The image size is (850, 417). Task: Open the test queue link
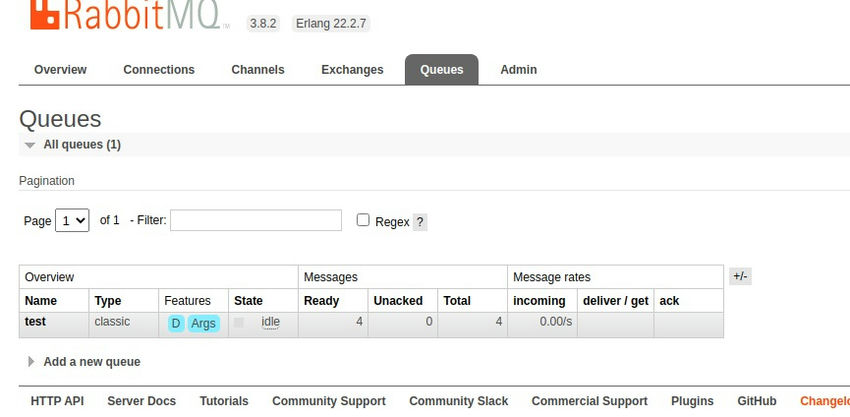(x=35, y=322)
